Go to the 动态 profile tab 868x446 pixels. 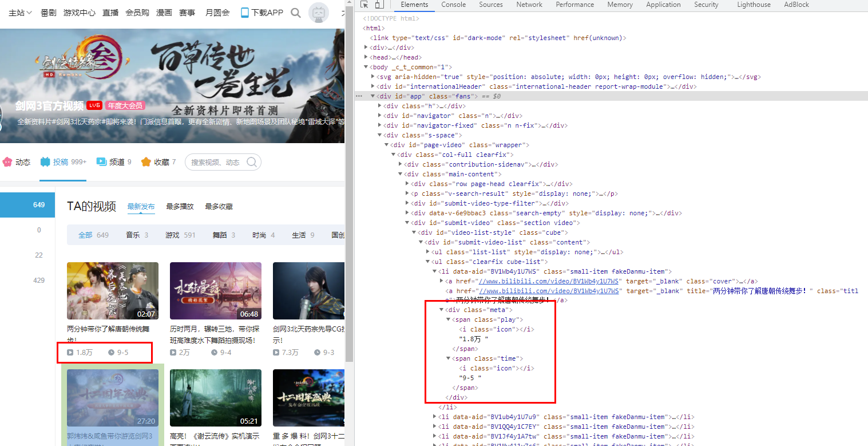17,162
